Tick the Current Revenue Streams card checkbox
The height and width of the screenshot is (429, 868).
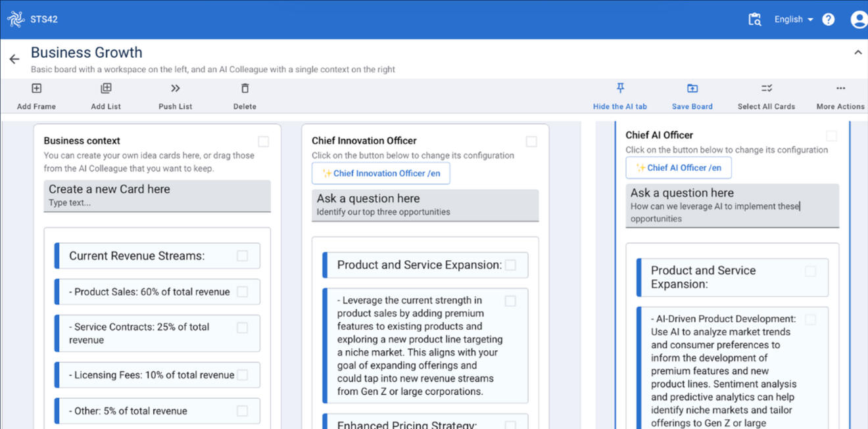(242, 256)
